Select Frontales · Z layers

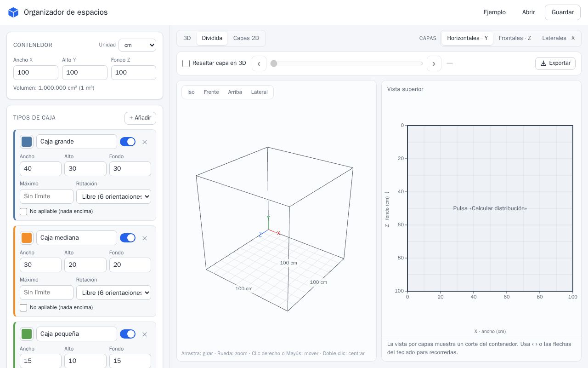(515, 38)
